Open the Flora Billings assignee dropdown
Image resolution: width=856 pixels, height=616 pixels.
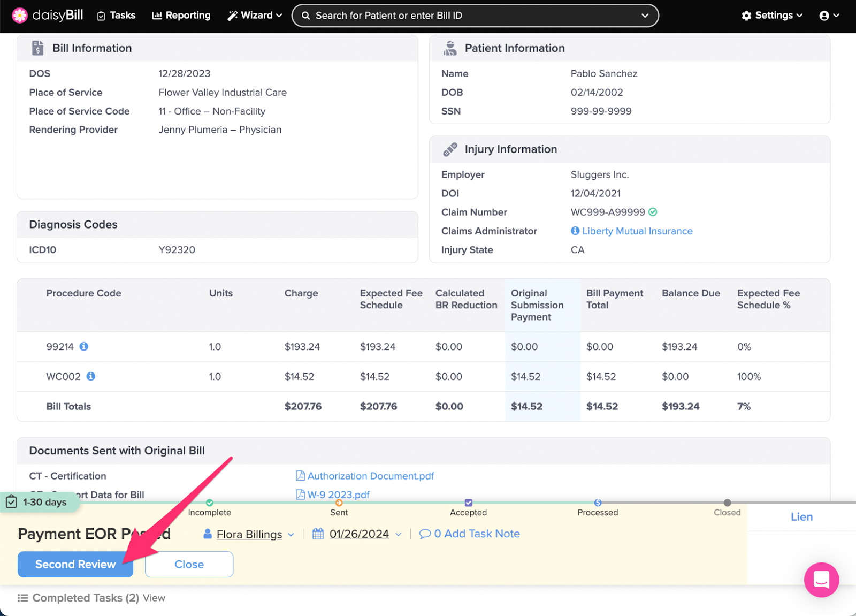tap(249, 534)
